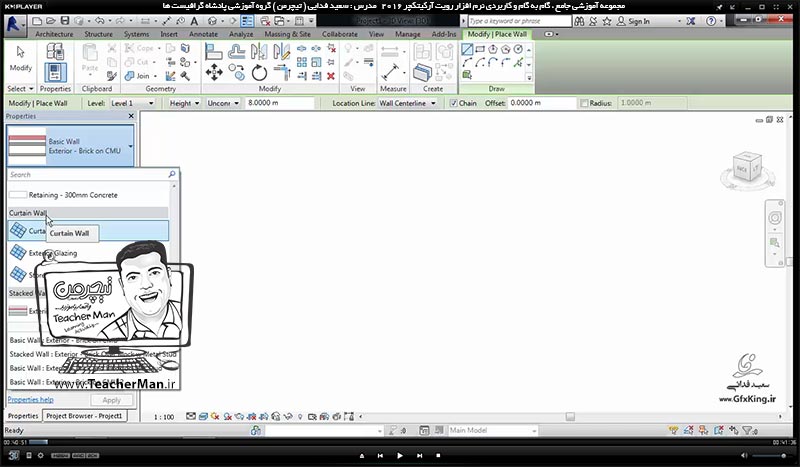Select the Move tool in Modify panel

point(213,72)
